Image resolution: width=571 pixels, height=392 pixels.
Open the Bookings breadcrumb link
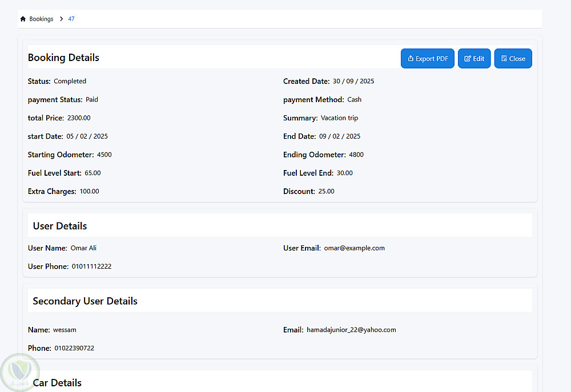tap(41, 19)
